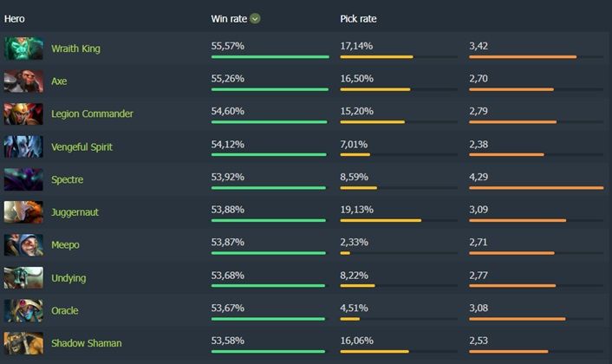Click the Juggernaut pick rate bar
This screenshot has height=364, width=612.
399,220
